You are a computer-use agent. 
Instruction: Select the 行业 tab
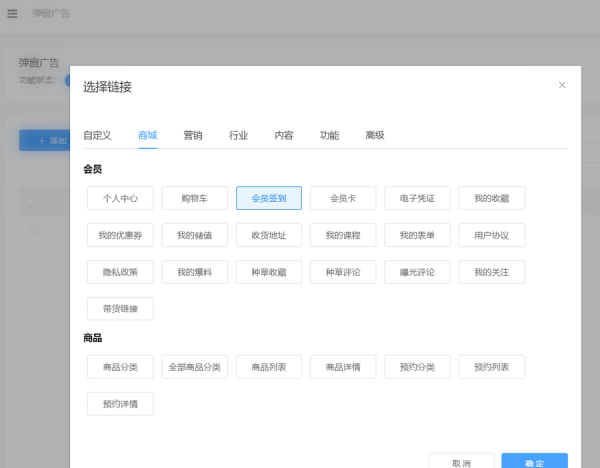(x=238, y=135)
